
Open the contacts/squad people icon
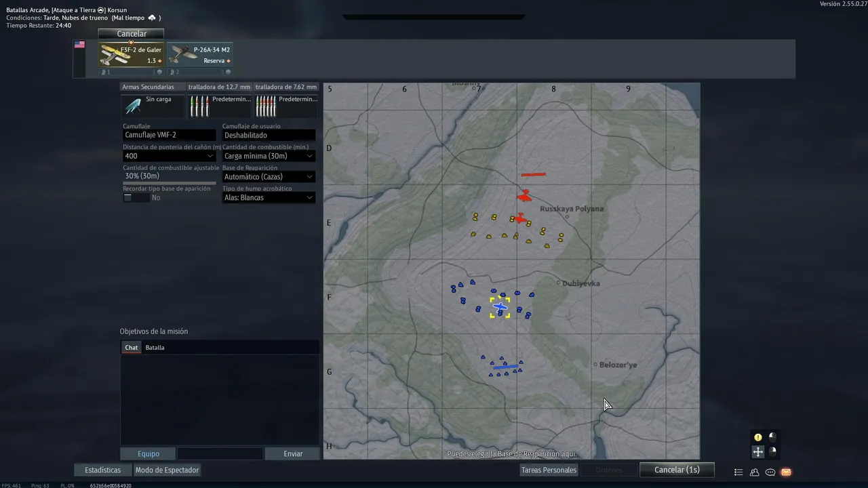[x=754, y=472]
